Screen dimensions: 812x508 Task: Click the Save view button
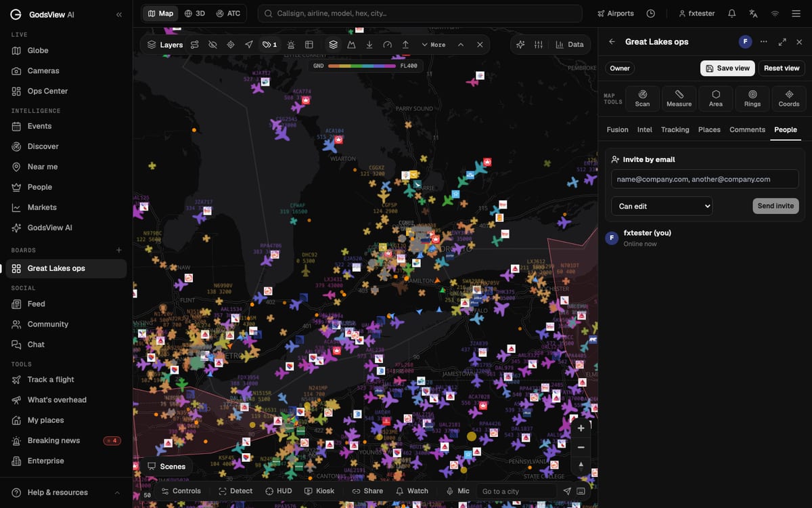tap(727, 68)
